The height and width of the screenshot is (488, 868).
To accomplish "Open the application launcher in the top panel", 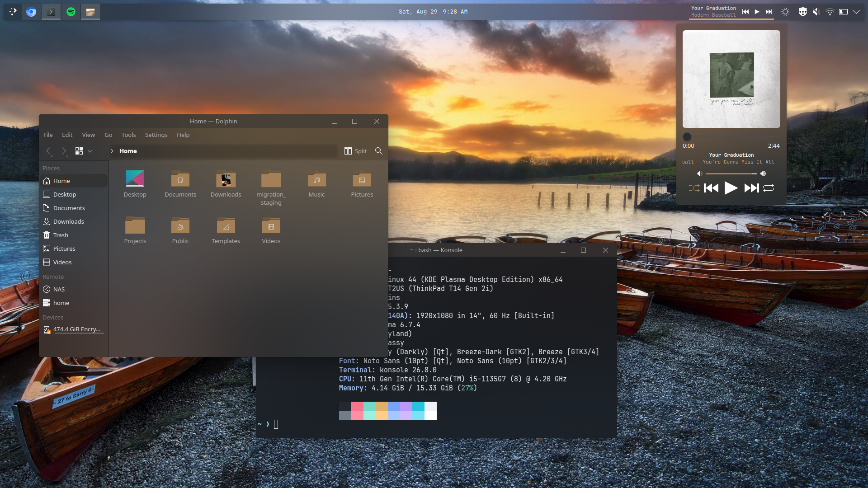I will pyautogui.click(x=13, y=12).
